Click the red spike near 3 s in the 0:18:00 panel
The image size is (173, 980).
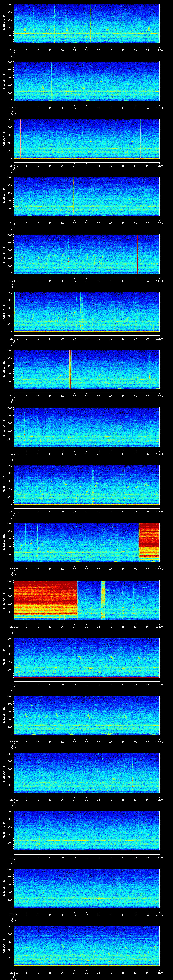20,139
